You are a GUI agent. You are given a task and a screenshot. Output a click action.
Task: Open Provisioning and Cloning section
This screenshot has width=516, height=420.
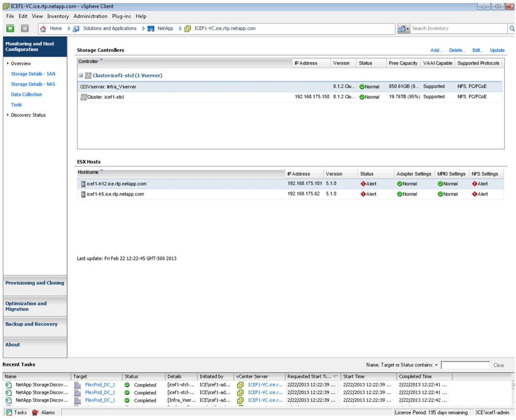[x=35, y=285]
